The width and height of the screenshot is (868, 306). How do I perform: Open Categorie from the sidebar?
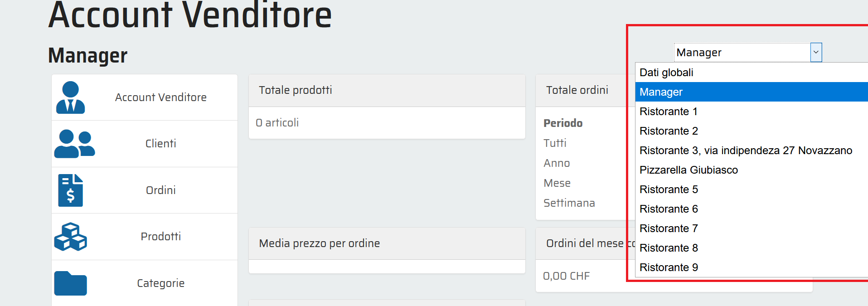160,283
